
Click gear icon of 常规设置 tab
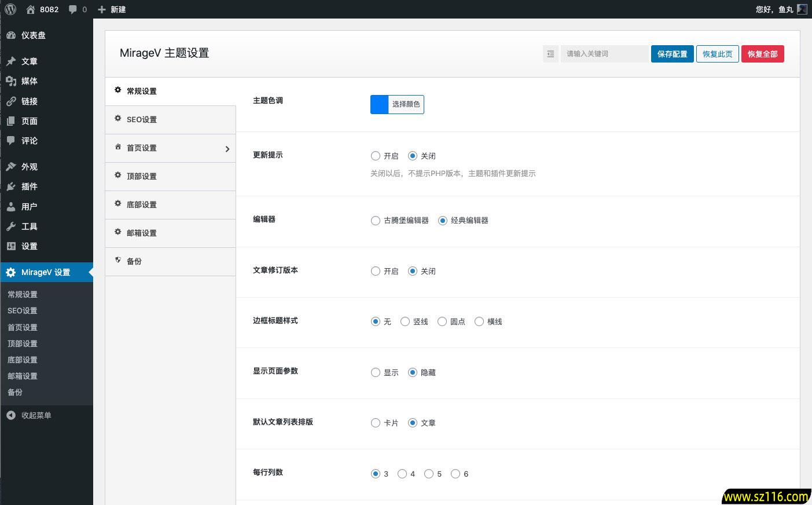pyautogui.click(x=117, y=90)
